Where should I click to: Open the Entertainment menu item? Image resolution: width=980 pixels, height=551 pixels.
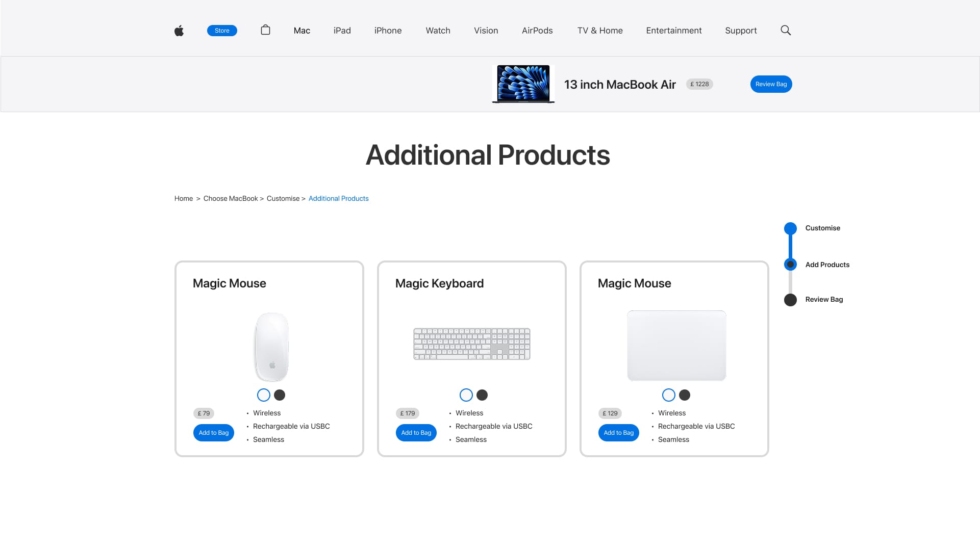pyautogui.click(x=674, y=31)
